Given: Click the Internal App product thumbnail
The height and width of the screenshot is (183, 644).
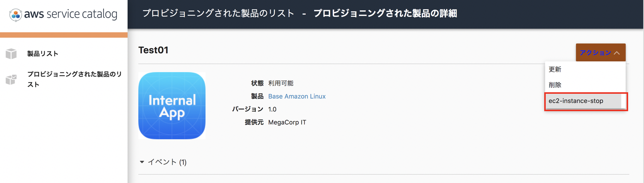Looking at the screenshot, I should (x=172, y=105).
